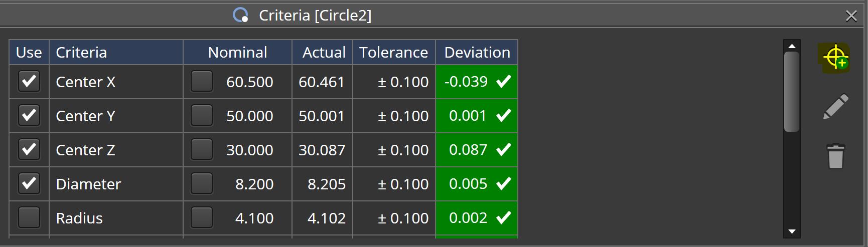Select the Center X nominal value 60.500
Viewport: 868px width, 247px height.
(x=249, y=82)
